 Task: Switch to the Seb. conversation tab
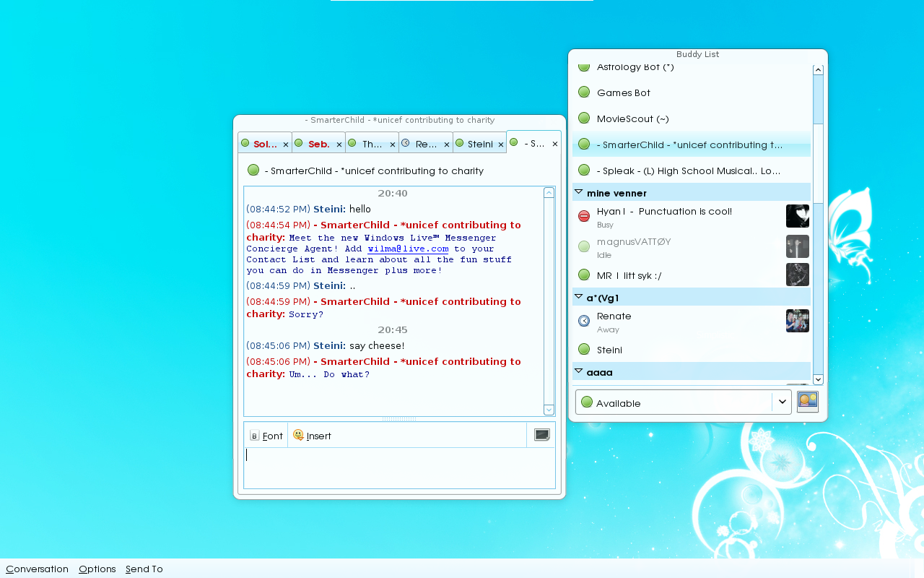pyautogui.click(x=318, y=144)
